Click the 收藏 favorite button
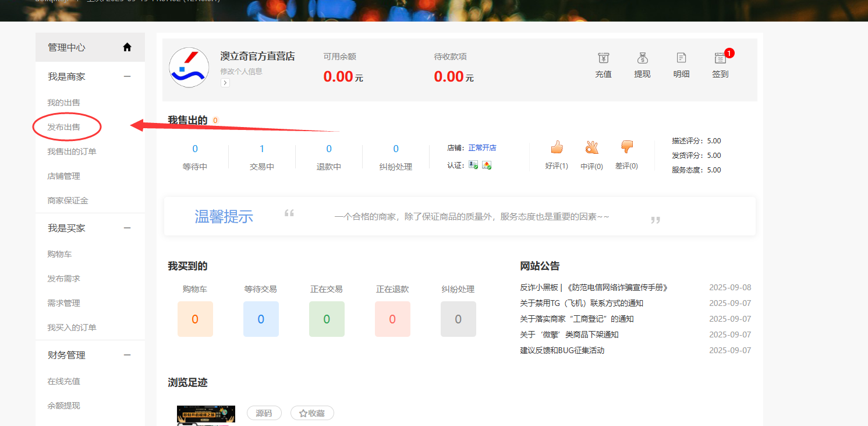Viewport: 868px width, 426px height. pyautogui.click(x=312, y=413)
